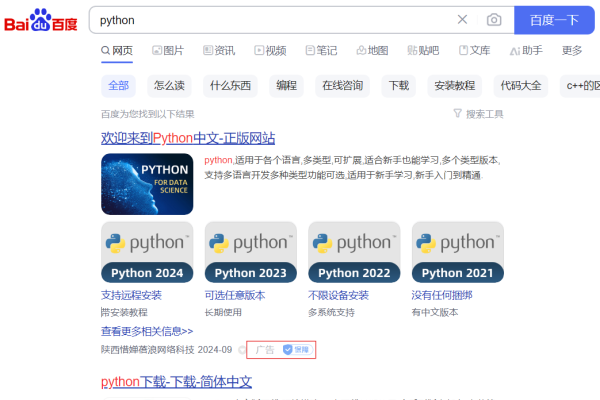600x400 pixels.
Task: Click the 多系统支持 caption text
Action: coord(331,312)
